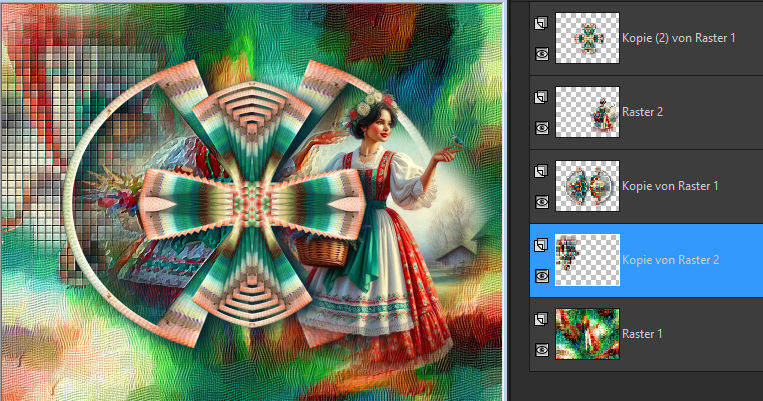
Task: Click the layer type icon of Kopie von Raster 1
Action: [x=541, y=170]
